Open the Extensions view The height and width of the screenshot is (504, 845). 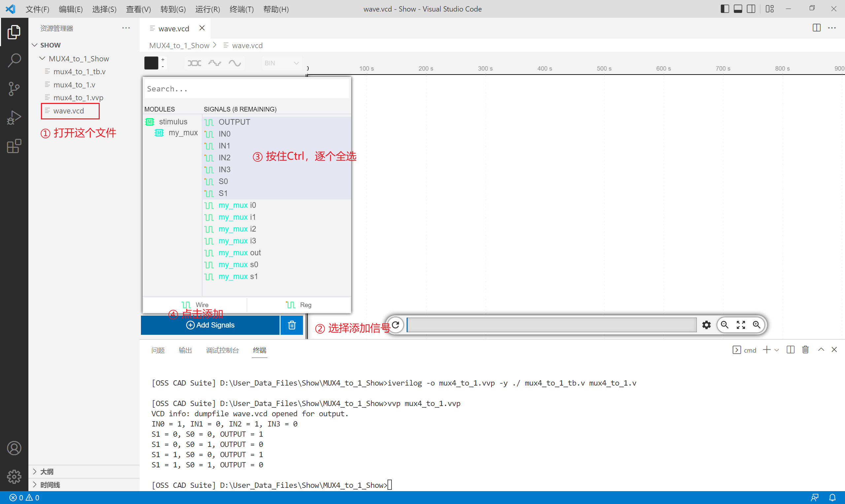[x=14, y=146]
